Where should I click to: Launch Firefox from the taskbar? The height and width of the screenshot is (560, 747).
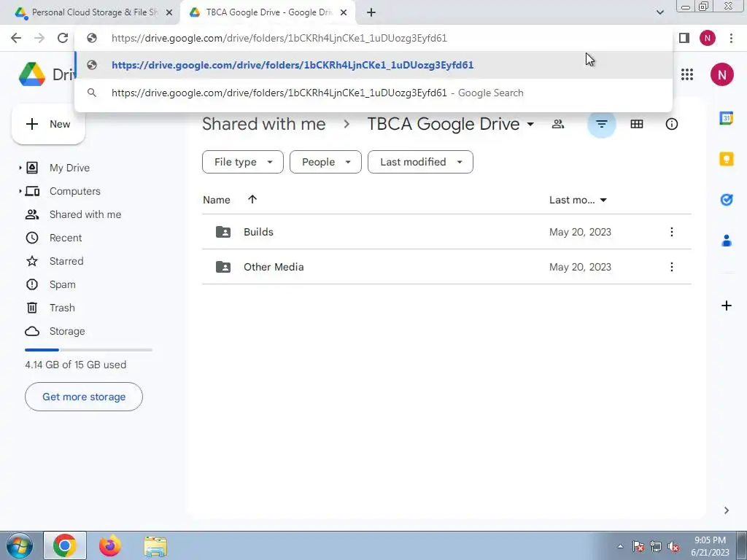(x=110, y=546)
